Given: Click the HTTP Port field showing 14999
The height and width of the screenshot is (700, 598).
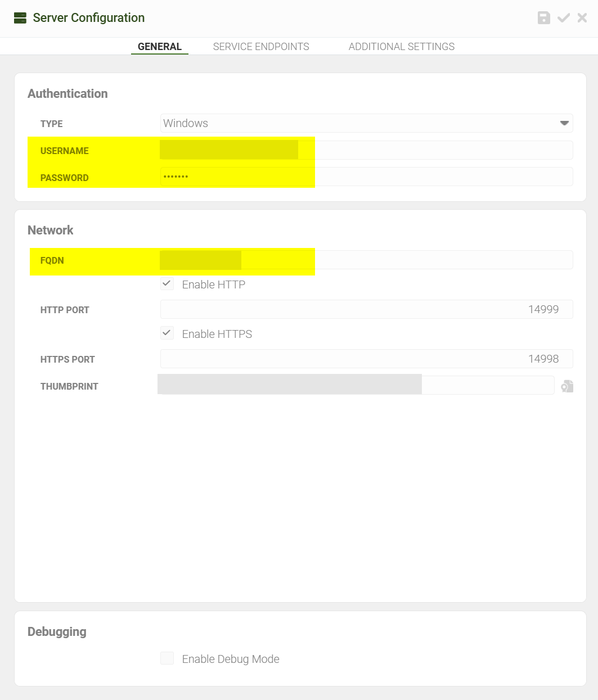Looking at the screenshot, I should 366,309.
